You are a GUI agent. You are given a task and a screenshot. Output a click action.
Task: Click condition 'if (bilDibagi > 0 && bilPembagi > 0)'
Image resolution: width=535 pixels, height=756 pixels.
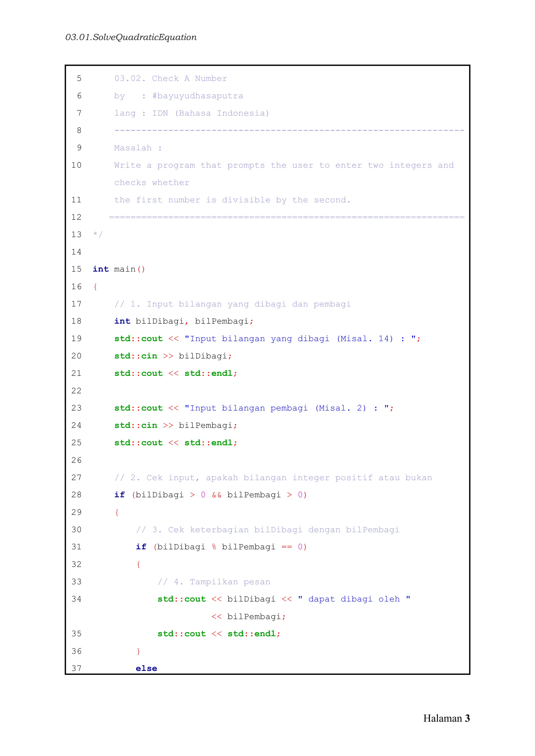coord(211,495)
